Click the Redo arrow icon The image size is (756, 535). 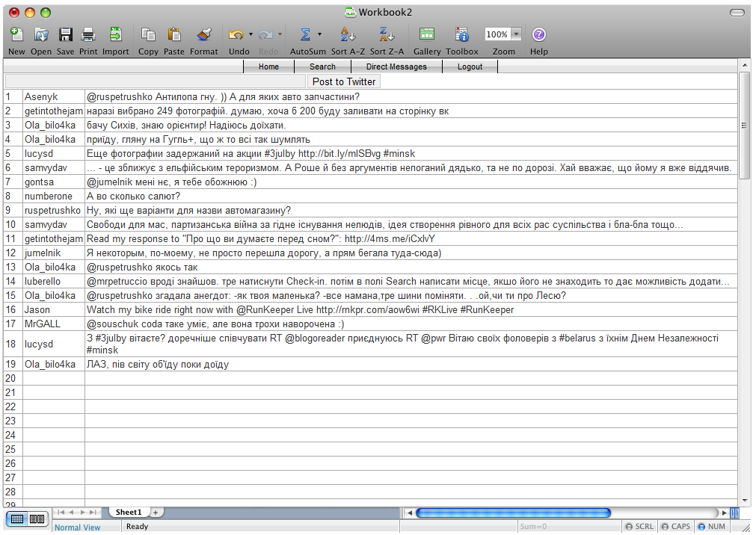[265, 34]
